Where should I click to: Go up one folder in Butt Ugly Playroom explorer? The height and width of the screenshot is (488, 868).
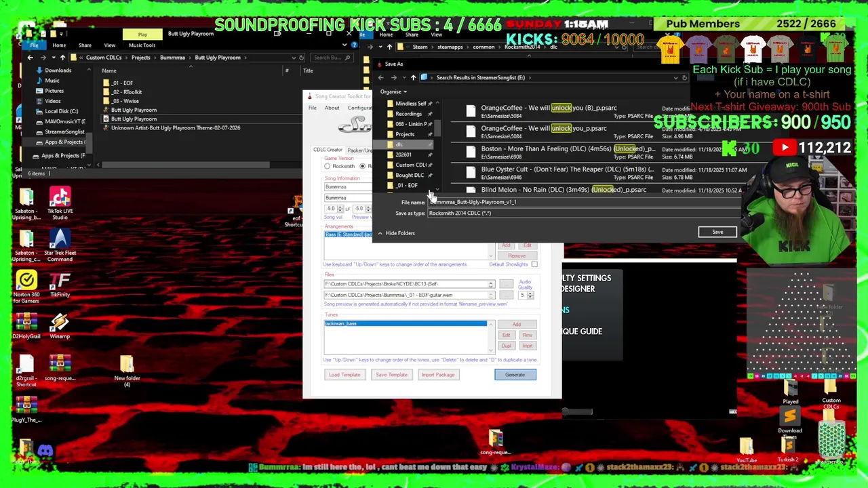(x=62, y=58)
